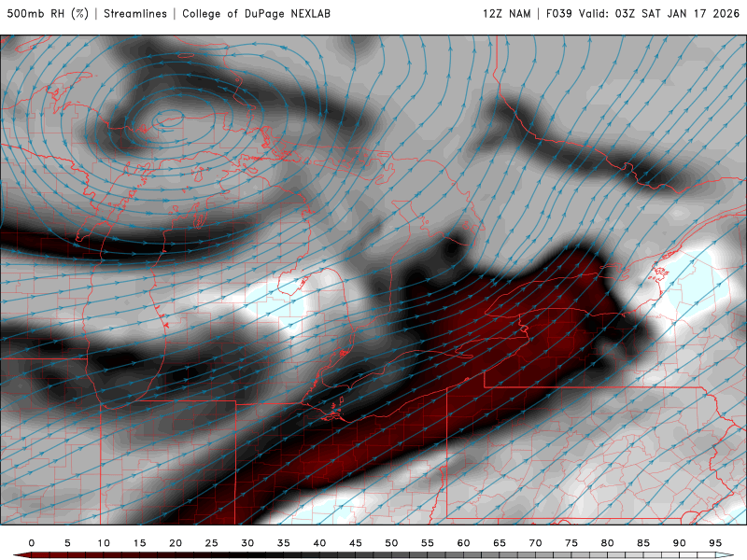Image resolution: width=747 pixels, height=560 pixels.
Task: Click the "20" color scale value
Action: tap(176, 543)
